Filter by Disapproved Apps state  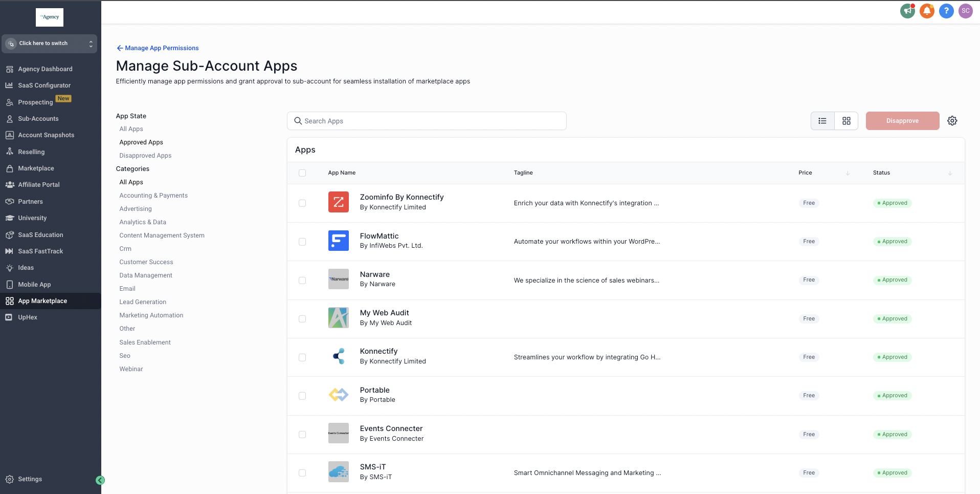point(145,156)
